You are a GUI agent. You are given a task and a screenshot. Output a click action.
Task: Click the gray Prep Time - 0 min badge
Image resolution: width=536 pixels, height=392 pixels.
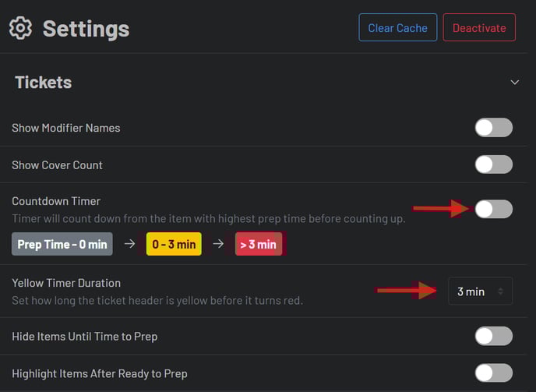pyautogui.click(x=62, y=245)
